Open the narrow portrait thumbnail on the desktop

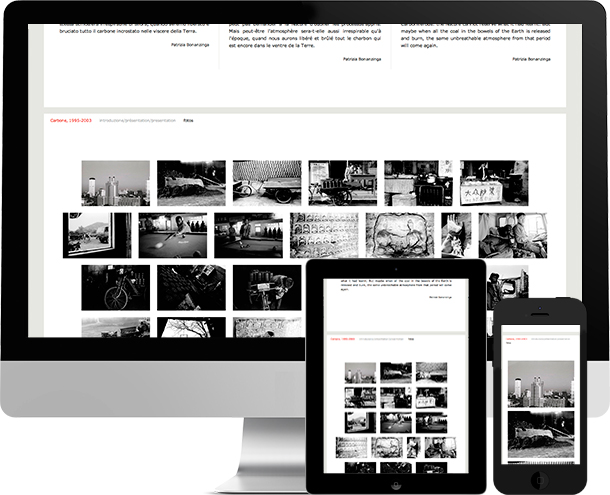tap(456, 235)
